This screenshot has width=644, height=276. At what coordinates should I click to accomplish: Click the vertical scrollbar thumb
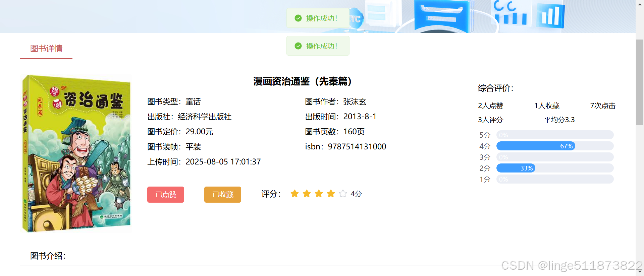coord(640,82)
